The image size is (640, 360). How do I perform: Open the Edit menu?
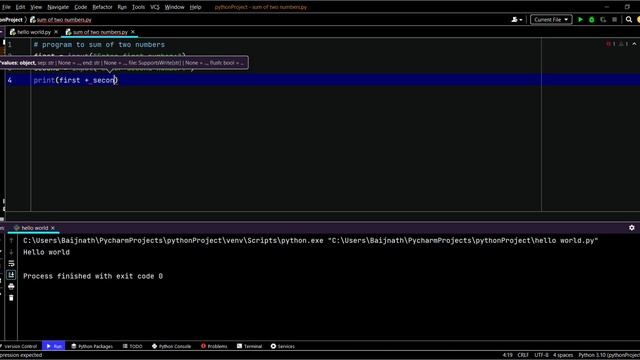[x=20, y=7]
